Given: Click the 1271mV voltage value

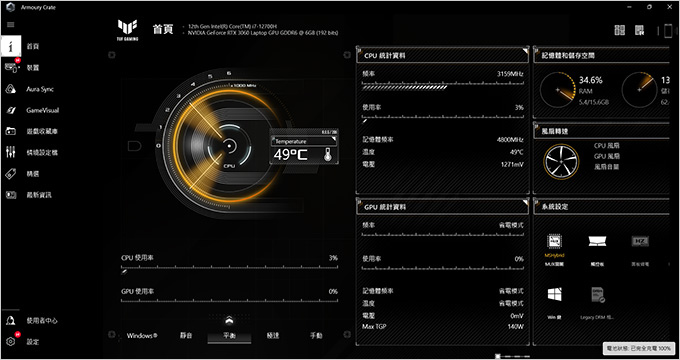Looking at the screenshot, I should (x=512, y=165).
